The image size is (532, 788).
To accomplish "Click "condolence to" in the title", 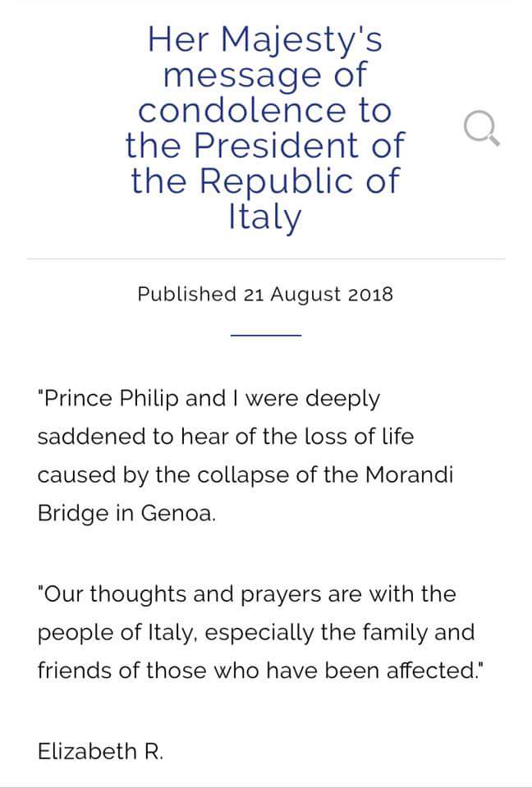I will tap(264, 110).
